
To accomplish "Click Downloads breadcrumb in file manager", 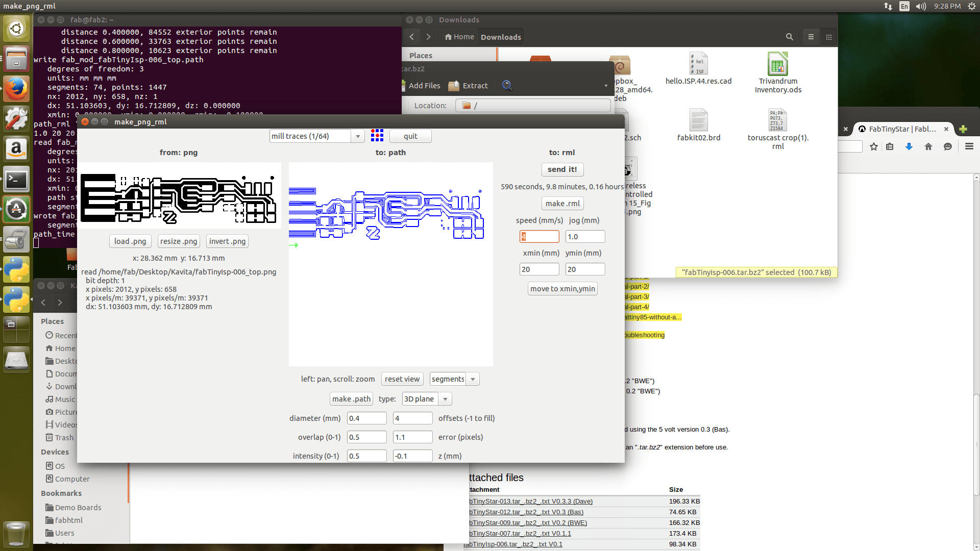I will click(501, 37).
